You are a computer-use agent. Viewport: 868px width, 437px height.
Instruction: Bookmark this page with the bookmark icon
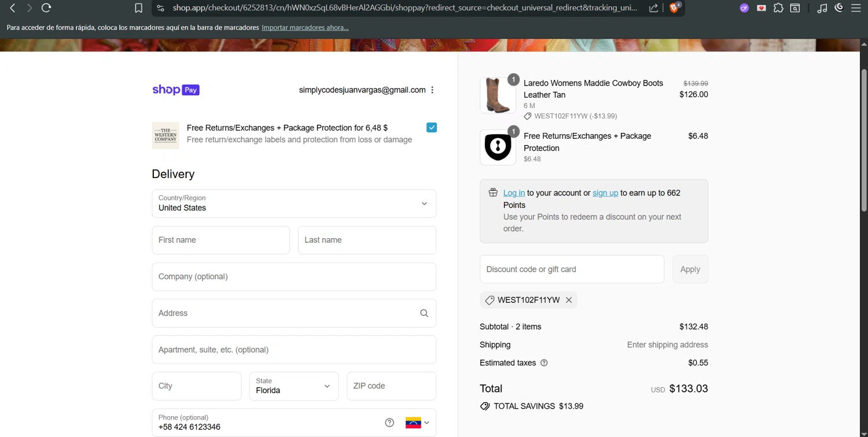click(x=138, y=8)
